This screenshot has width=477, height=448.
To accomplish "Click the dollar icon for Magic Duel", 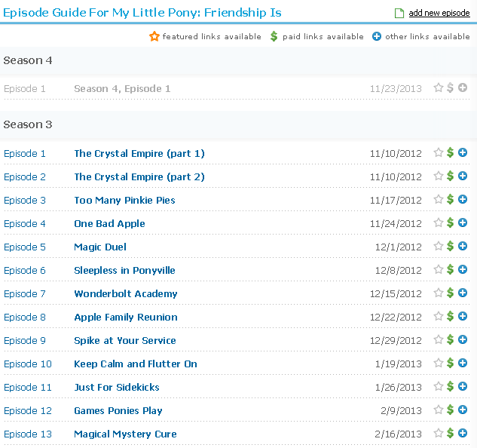I will coord(450,246).
